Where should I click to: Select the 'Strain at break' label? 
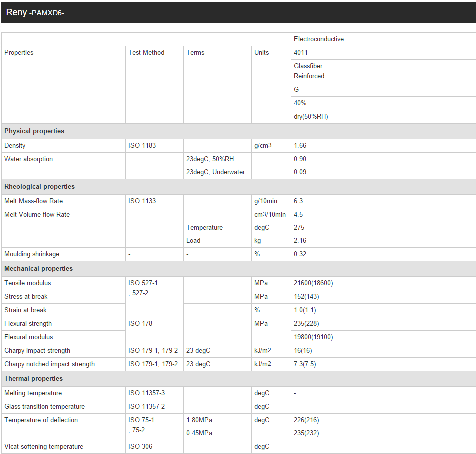25,310
